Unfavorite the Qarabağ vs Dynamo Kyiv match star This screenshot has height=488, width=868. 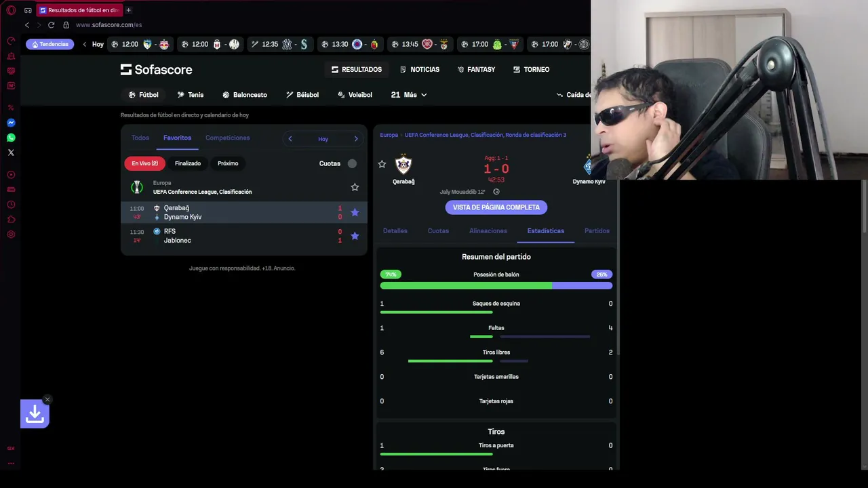355,212
